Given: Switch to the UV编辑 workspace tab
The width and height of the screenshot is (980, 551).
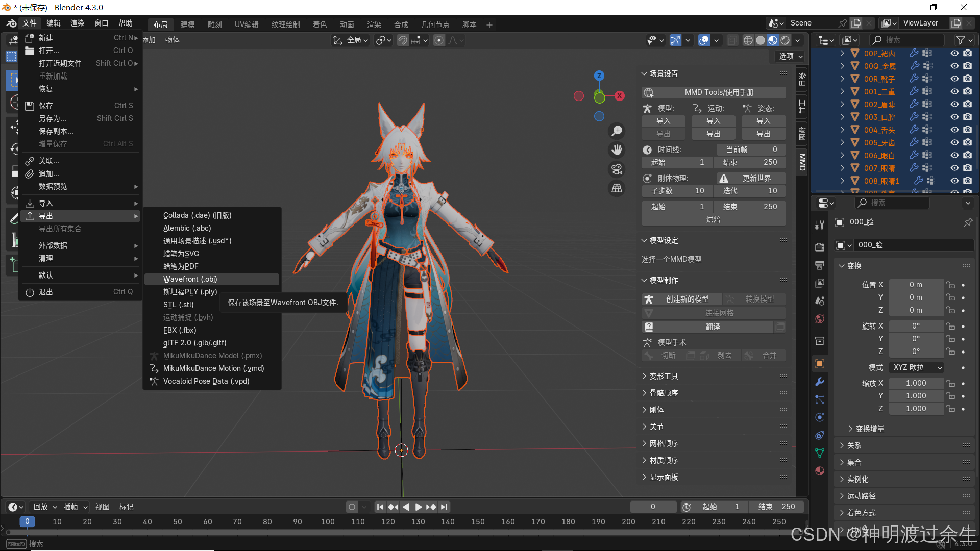Looking at the screenshot, I should 247,24.
